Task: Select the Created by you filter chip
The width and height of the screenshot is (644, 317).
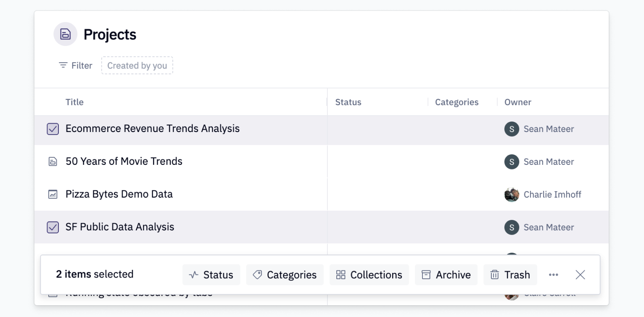Action: (x=137, y=66)
